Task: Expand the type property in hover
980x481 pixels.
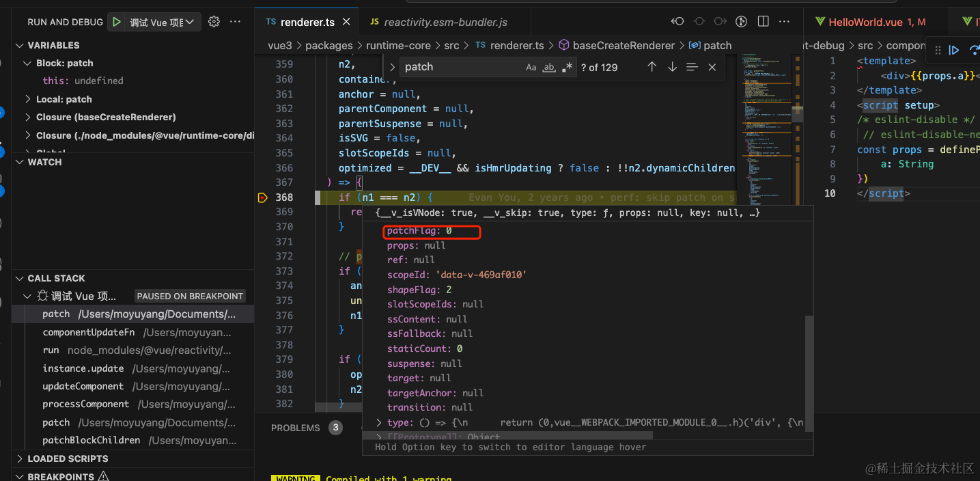Action: (x=380, y=422)
